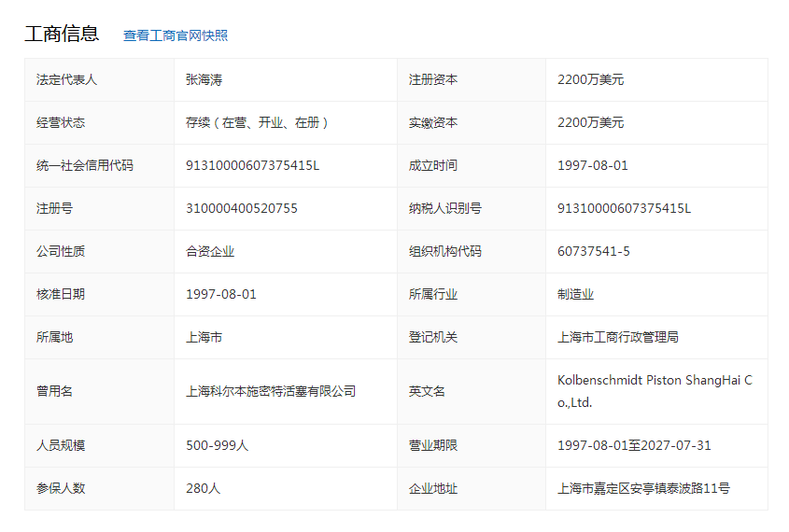Select organization code 60737541-5
Image resolution: width=789 pixels, height=532 pixels.
594,251
